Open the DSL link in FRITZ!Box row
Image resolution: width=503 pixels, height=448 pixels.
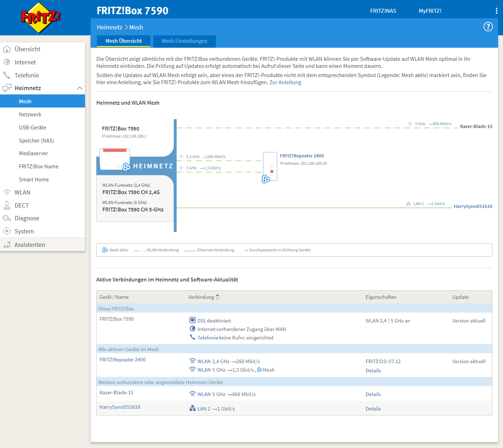point(201,321)
